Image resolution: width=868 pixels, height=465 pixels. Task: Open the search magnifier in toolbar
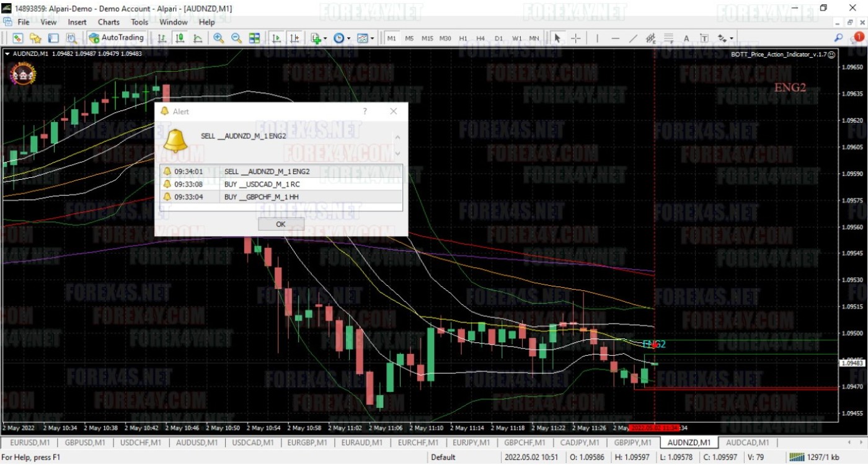pyautogui.click(x=838, y=38)
